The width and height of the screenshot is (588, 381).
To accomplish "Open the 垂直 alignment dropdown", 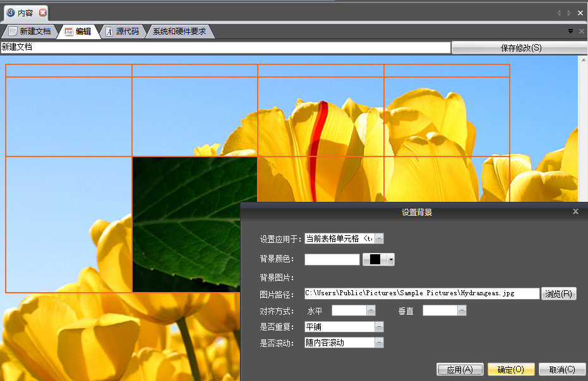I will pyautogui.click(x=462, y=310).
